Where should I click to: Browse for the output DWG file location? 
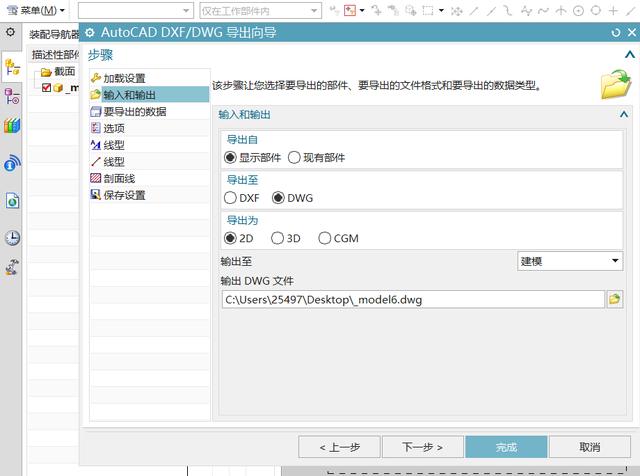(615, 299)
